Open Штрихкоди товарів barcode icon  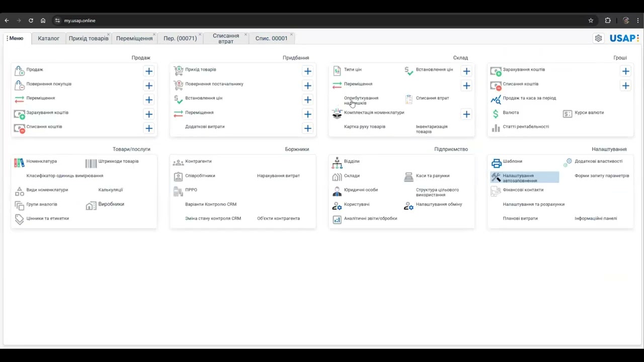[x=91, y=163]
